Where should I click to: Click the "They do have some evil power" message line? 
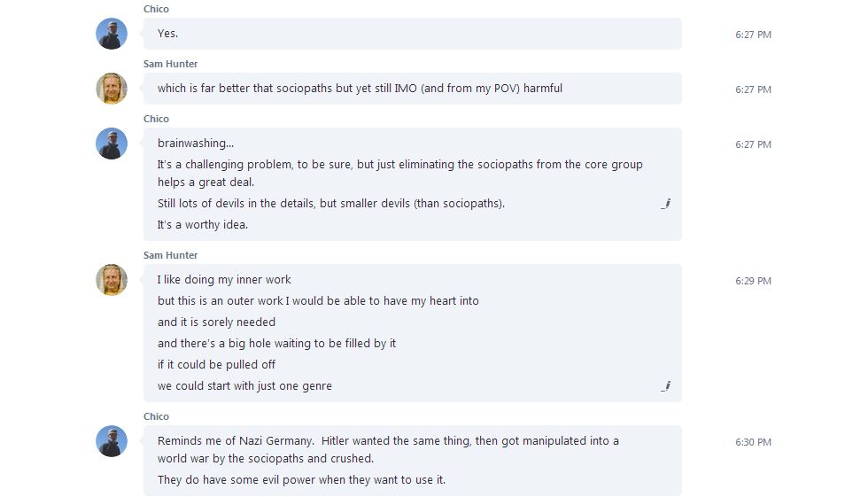301,480
